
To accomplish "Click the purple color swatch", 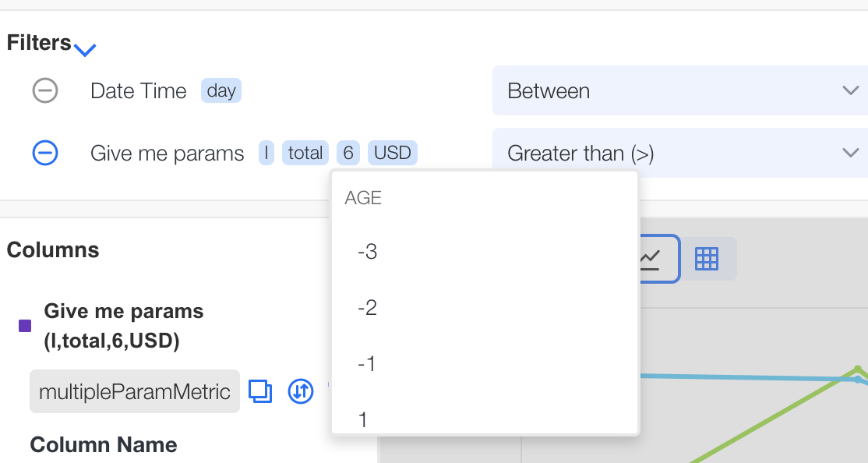I will [25, 326].
